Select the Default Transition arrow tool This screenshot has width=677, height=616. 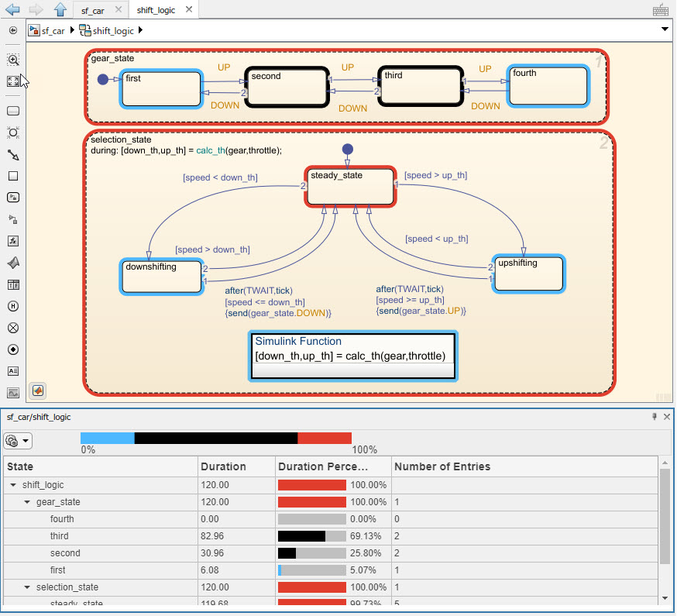pyautogui.click(x=12, y=155)
